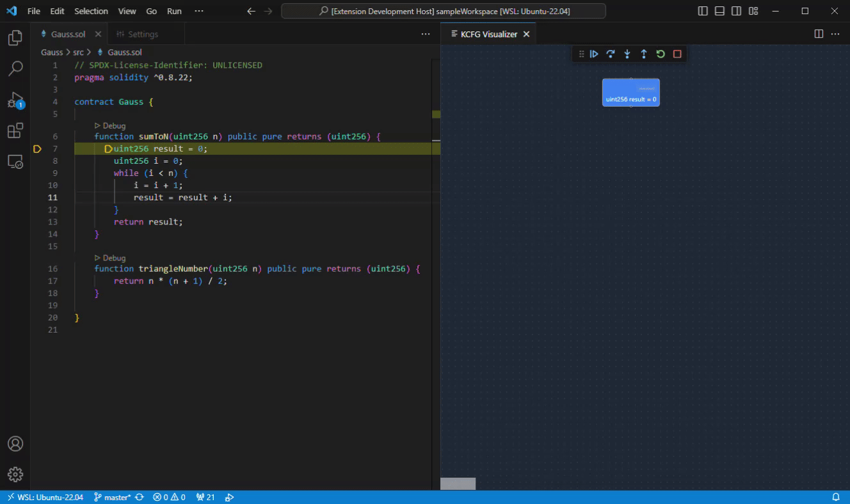
Task: Open WSL: Ubuntu-22.04 remote indicator
Action: [44, 497]
